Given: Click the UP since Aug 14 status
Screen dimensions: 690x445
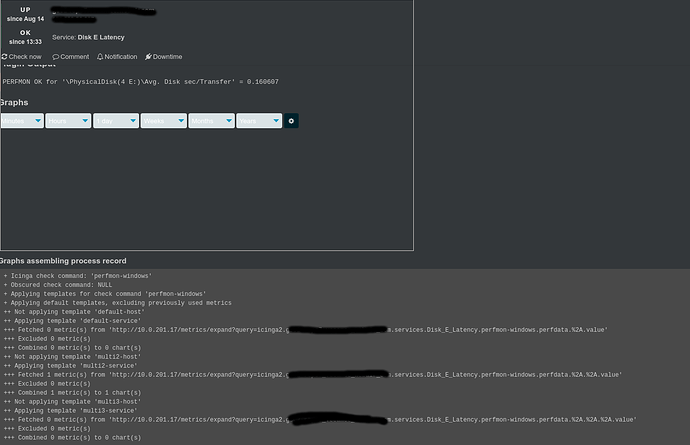Looking at the screenshot, I should click(26, 14).
